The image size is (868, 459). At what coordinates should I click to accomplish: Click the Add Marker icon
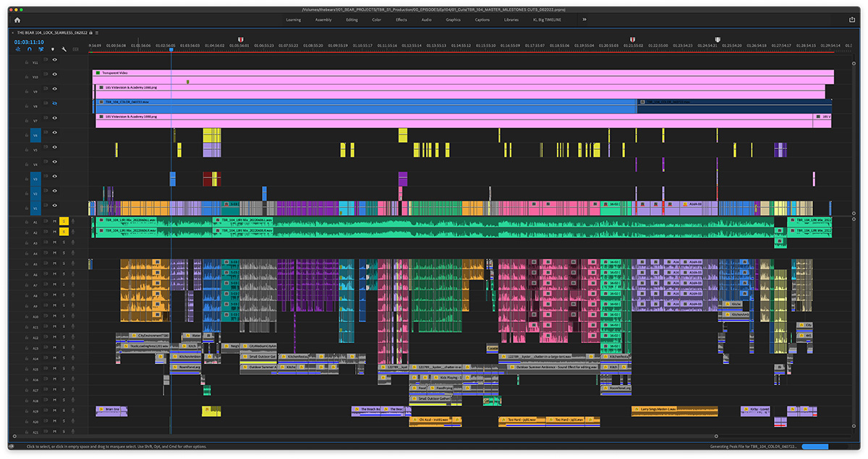click(52, 49)
